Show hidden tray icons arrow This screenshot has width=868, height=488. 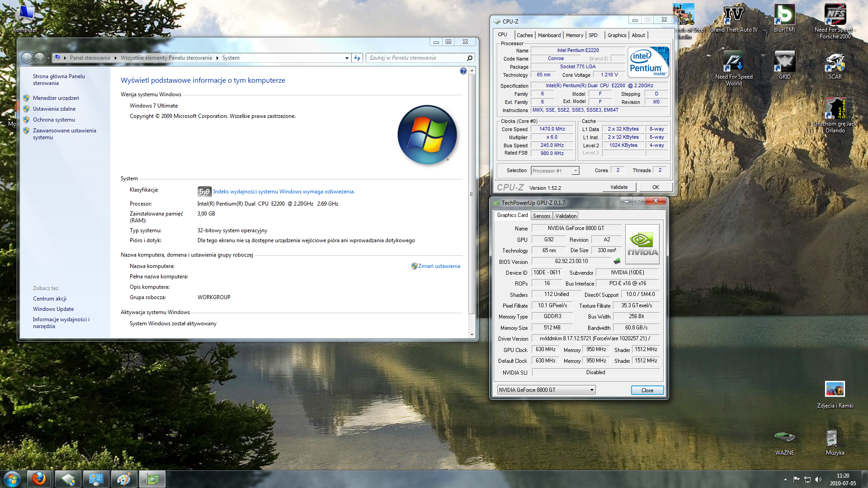click(785, 479)
